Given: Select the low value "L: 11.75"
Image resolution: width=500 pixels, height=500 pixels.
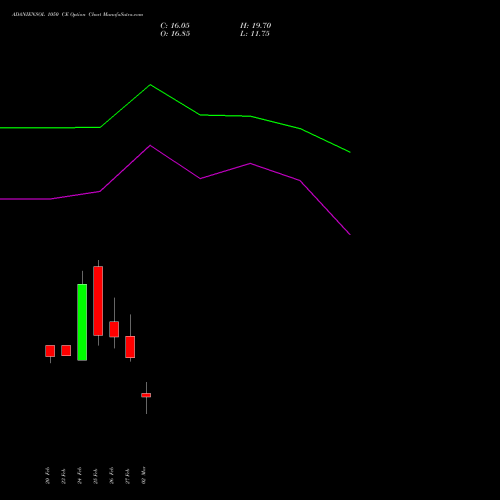Looking at the screenshot, I should point(255,34).
